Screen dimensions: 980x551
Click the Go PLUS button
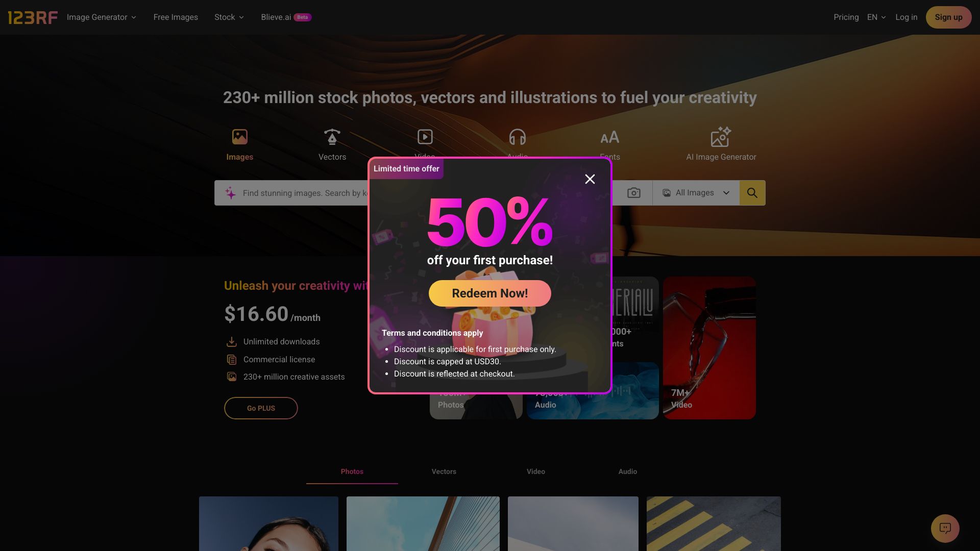coord(261,408)
